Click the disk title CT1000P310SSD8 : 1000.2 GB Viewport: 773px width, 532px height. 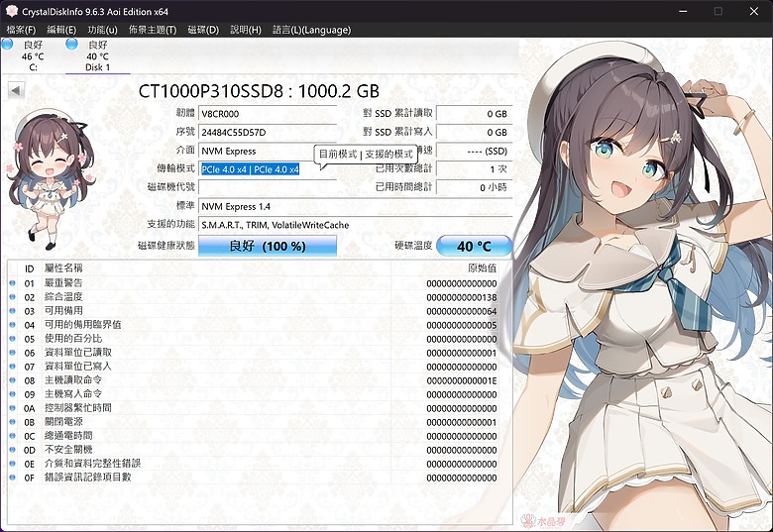(x=259, y=91)
